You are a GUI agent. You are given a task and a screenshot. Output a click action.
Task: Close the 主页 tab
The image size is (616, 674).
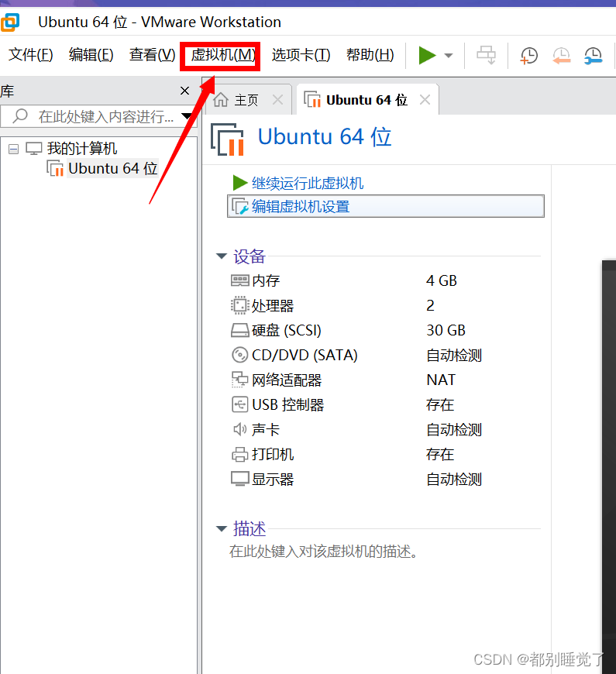pos(278,100)
